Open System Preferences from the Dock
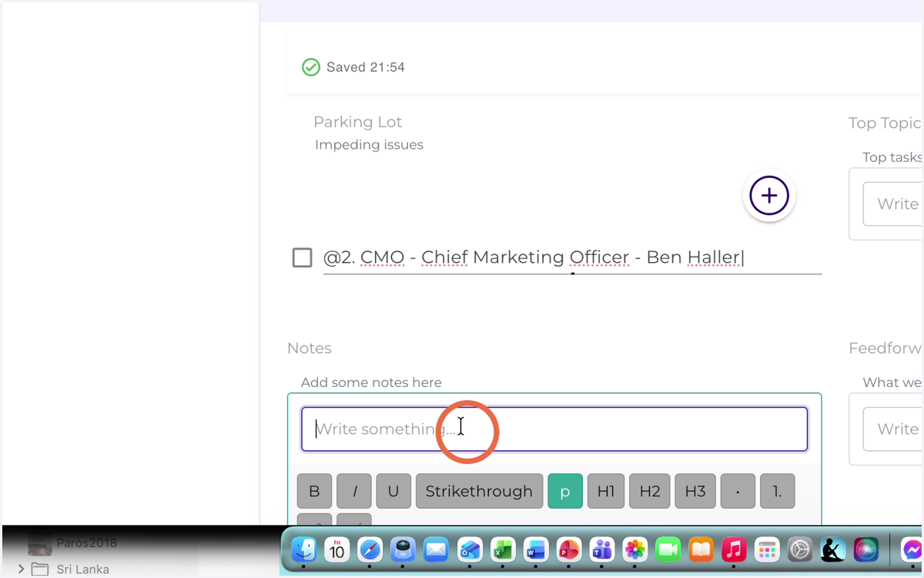 point(800,549)
